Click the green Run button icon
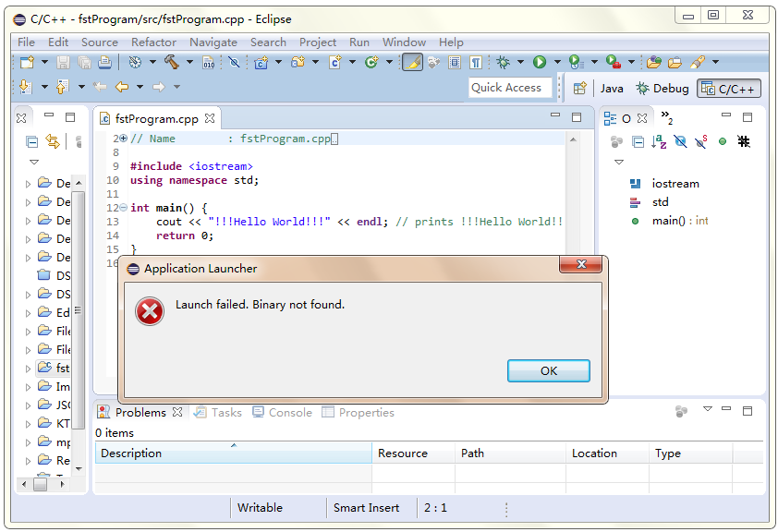Image resolution: width=778 pixels, height=532 pixels. (540, 62)
